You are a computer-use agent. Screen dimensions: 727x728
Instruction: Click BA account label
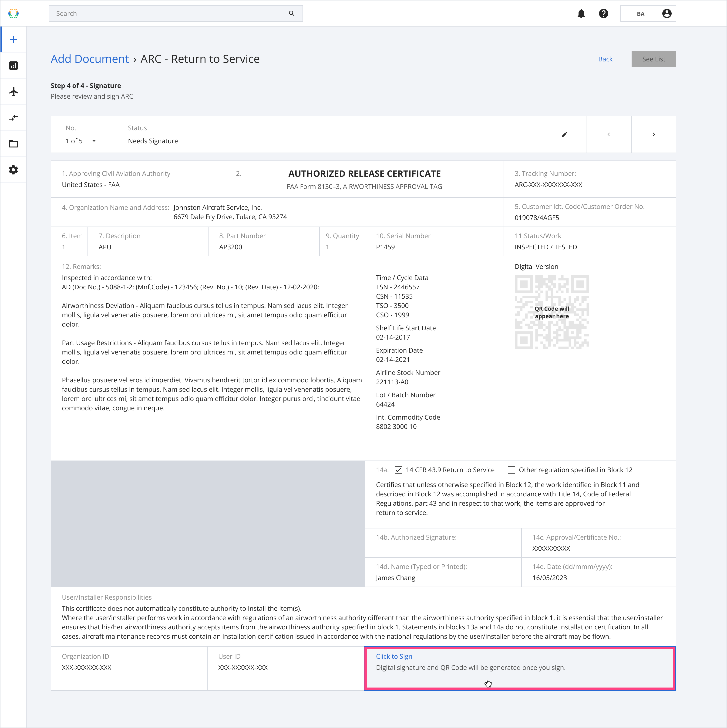tap(641, 14)
